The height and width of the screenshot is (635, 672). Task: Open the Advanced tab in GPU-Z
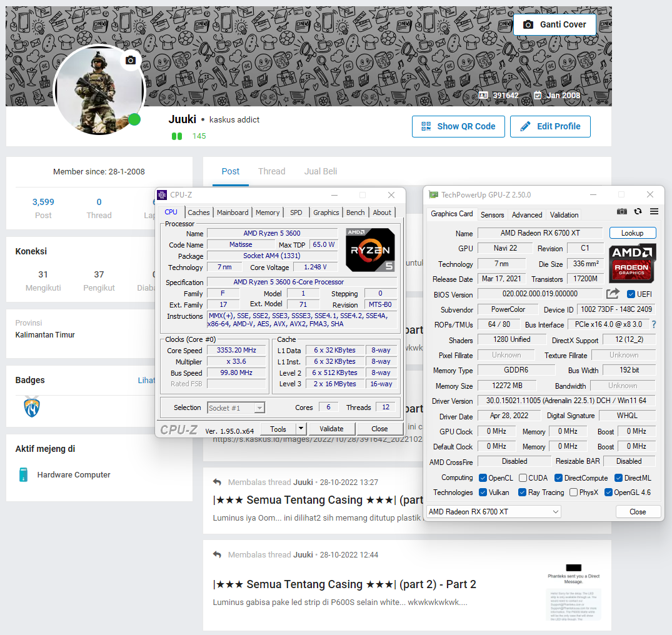pyautogui.click(x=527, y=214)
